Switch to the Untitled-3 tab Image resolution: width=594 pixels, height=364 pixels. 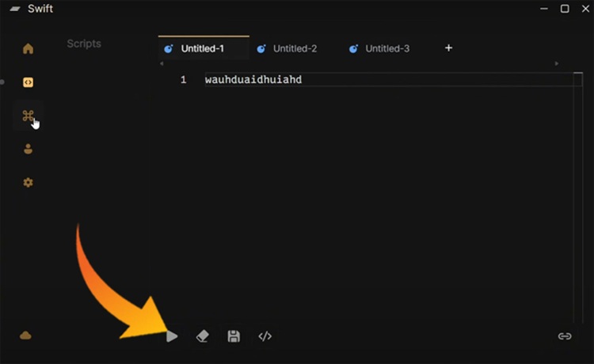coord(386,49)
